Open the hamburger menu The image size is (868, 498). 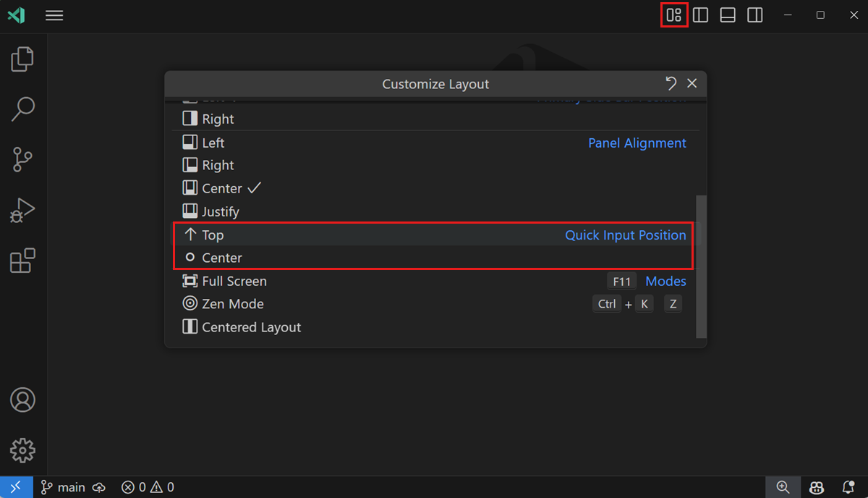click(54, 14)
